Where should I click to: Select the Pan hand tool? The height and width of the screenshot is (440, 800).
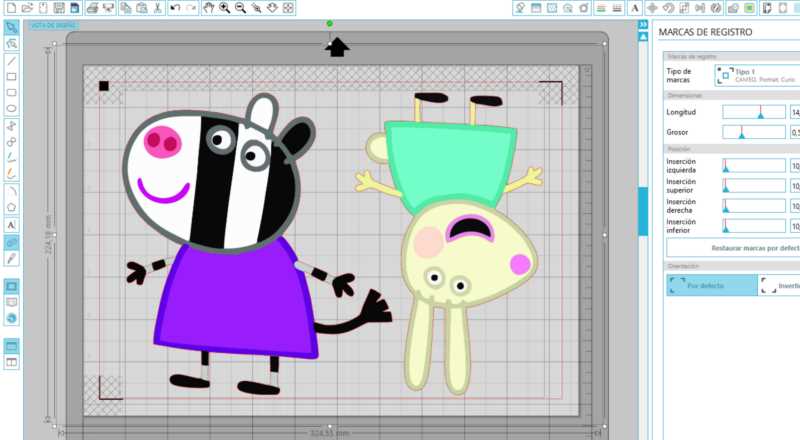click(x=209, y=8)
